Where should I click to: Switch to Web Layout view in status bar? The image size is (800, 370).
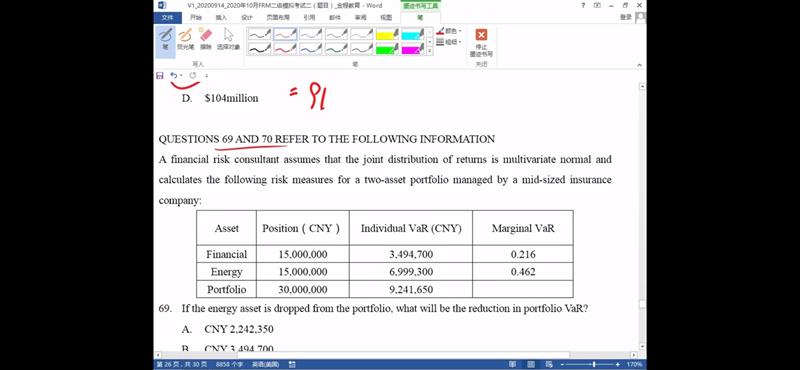[x=549, y=364]
